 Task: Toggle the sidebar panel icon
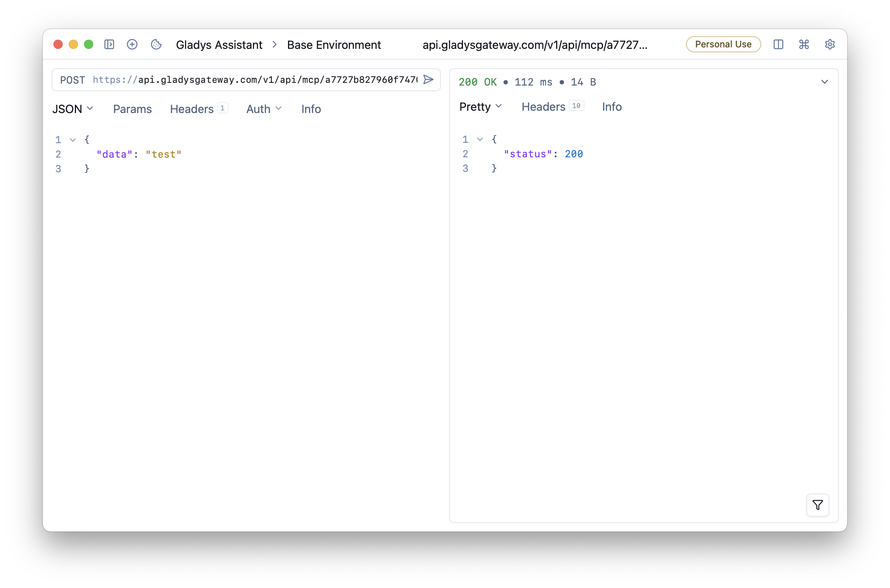[x=109, y=45]
